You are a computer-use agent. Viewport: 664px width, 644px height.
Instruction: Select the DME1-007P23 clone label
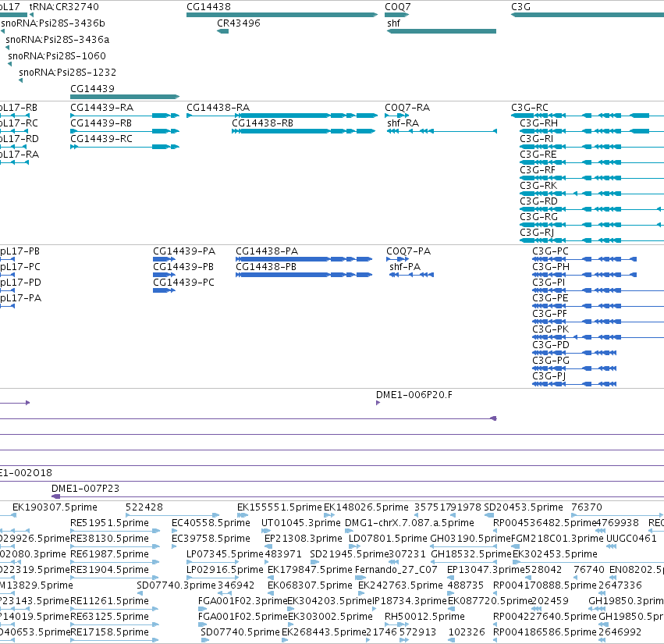[86, 489]
